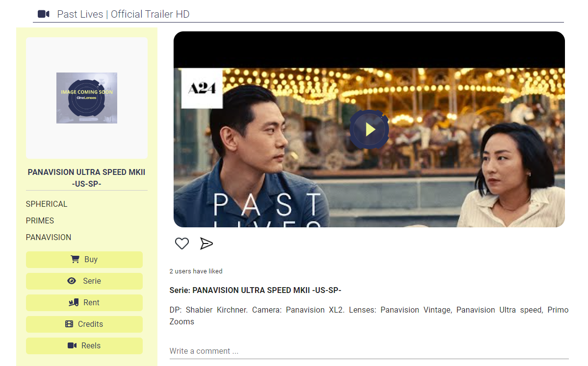Open the Credits button
The image size is (588, 366).
84,324
